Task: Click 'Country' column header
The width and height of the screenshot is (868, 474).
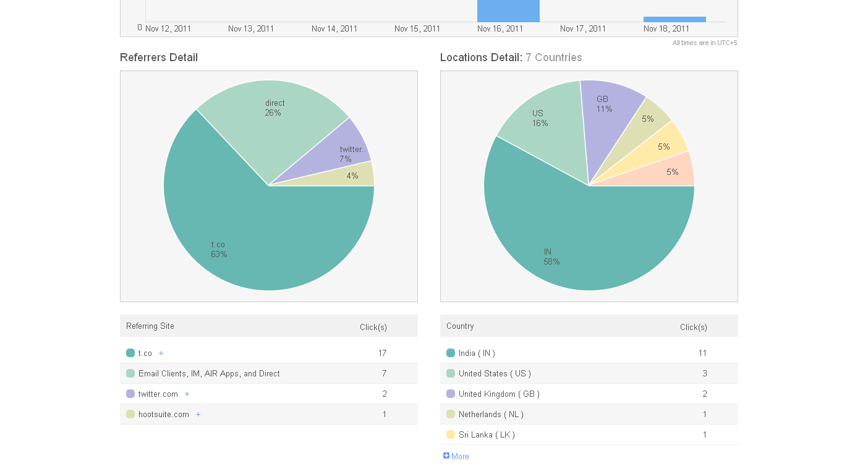Action: click(460, 326)
